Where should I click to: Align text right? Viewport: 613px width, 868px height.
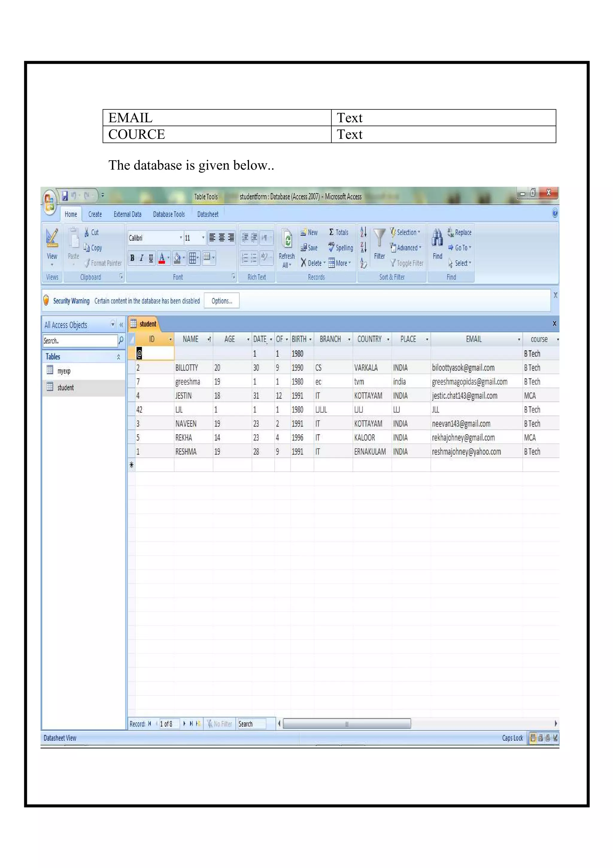coord(231,238)
